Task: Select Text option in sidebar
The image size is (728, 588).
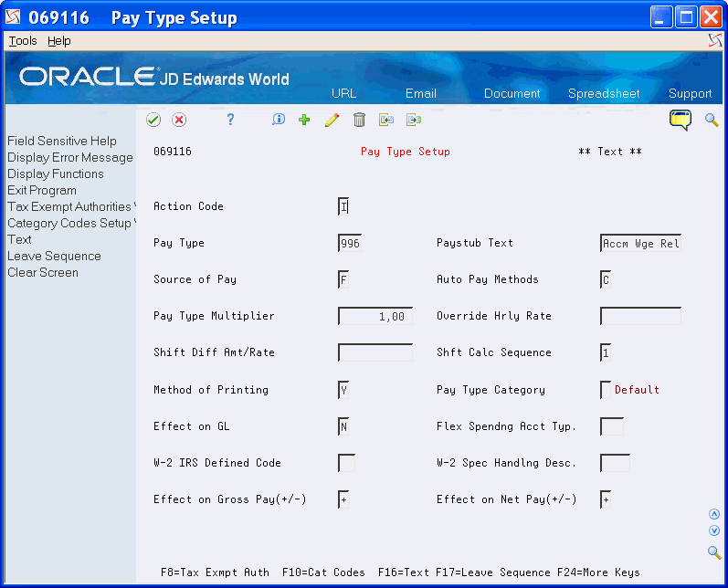Action: (x=19, y=240)
